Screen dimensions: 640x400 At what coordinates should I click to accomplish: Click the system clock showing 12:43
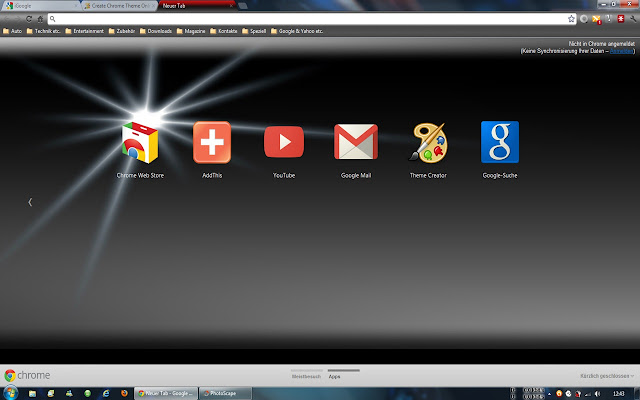click(x=618, y=394)
